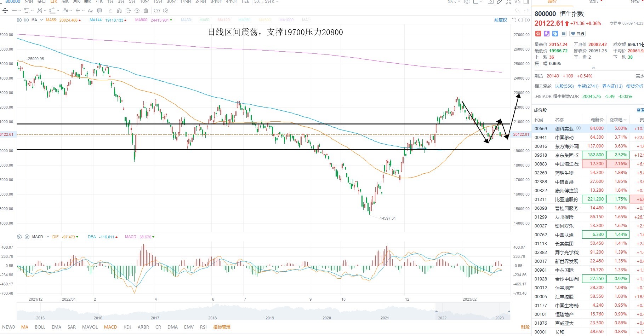This screenshot has width=644, height=336.
Task: Expand the MA indicator dropdown arrow
Action: [x=42, y=20]
